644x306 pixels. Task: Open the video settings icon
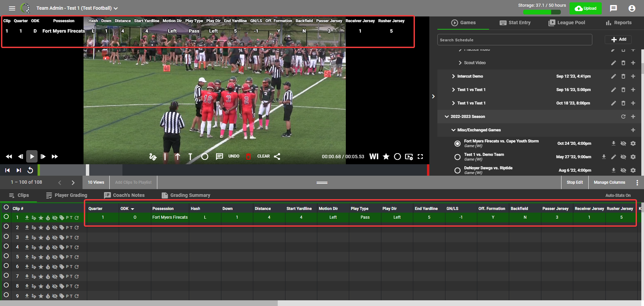pyautogui.click(x=409, y=157)
